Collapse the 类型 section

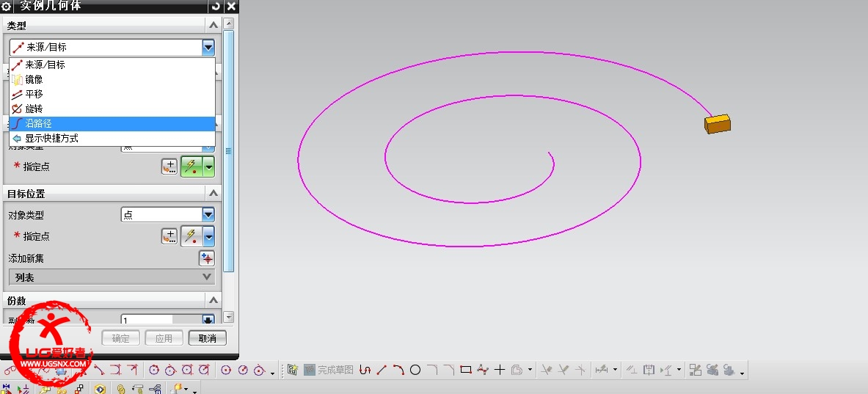point(213,26)
